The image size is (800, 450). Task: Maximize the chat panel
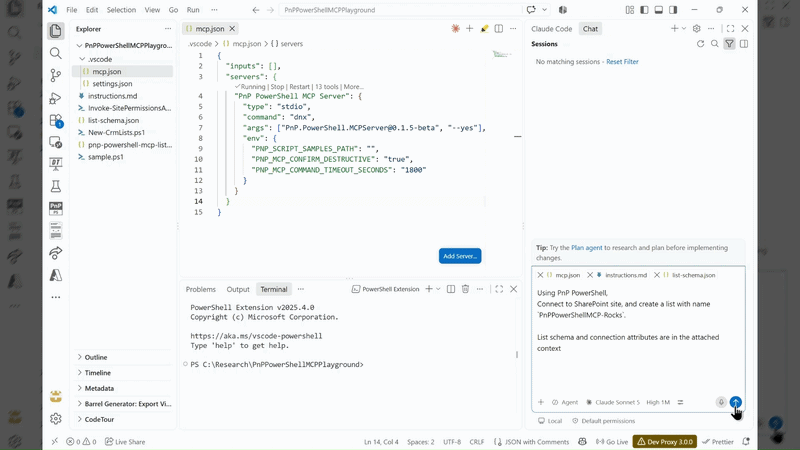tap(730, 29)
